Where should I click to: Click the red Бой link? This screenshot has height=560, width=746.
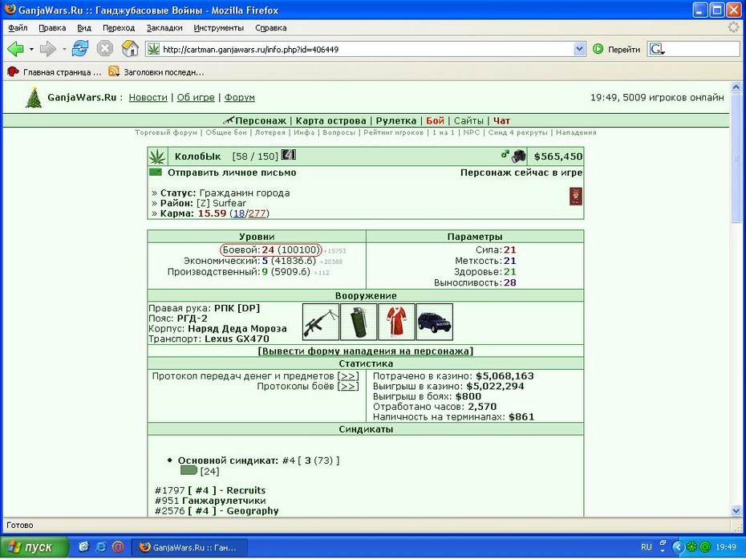click(435, 120)
